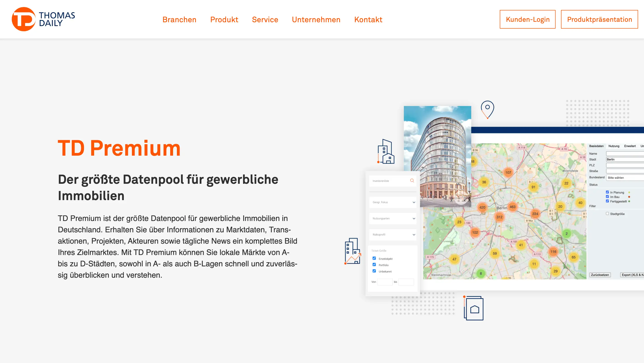Click the bis ticket size field
Screen dimensions: 644x363
pos(406,282)
